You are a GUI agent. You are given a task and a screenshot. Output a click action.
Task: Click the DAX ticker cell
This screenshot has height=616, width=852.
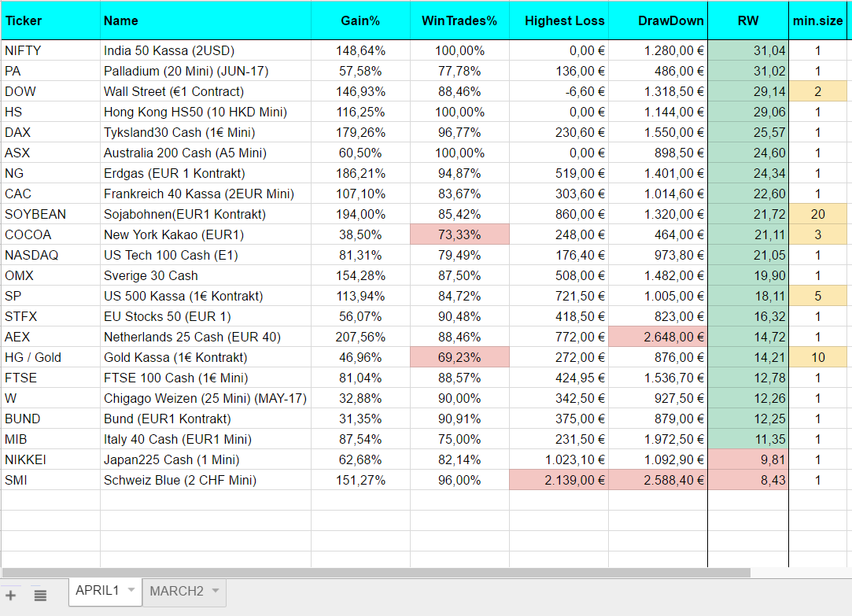pyautogui.click(x=50, y=132)
